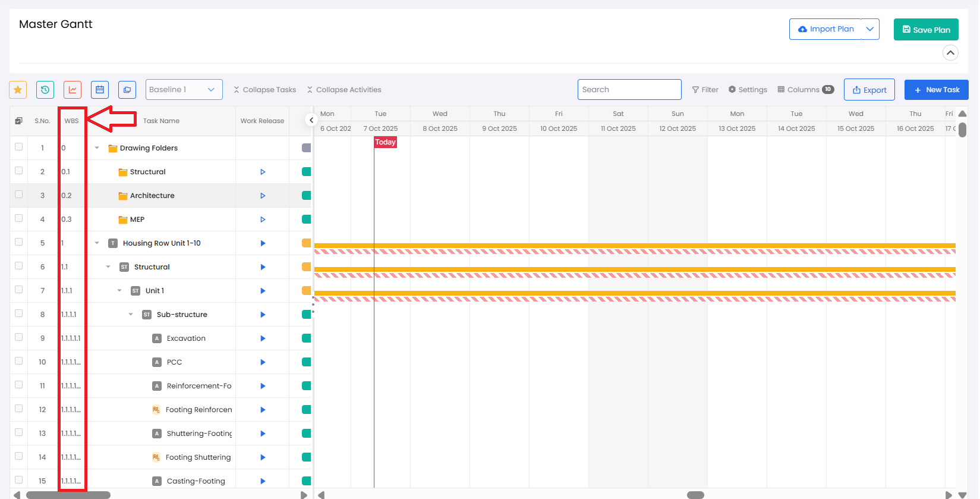Check the box for row 9
The image size is (980, 499).
pos(19,337)
